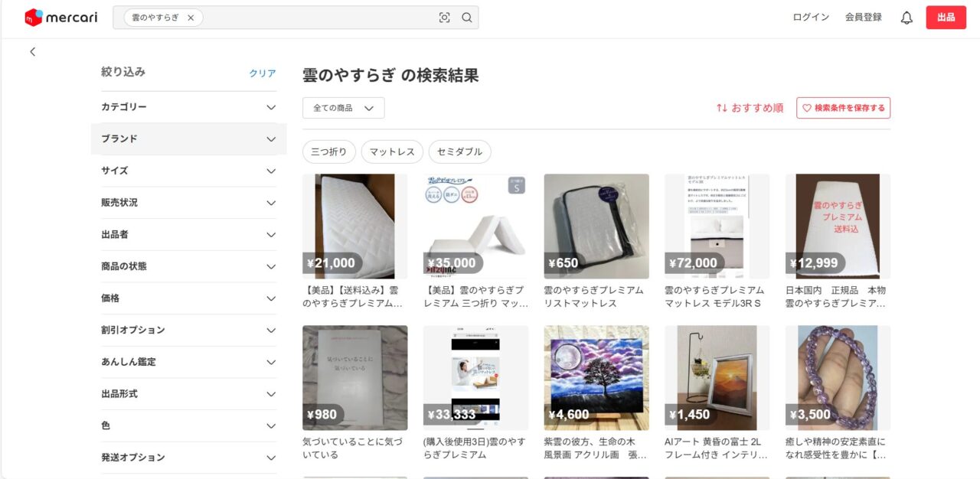Expand the 商品の状態 filter
980x479 pixels.
coord(188,266)
